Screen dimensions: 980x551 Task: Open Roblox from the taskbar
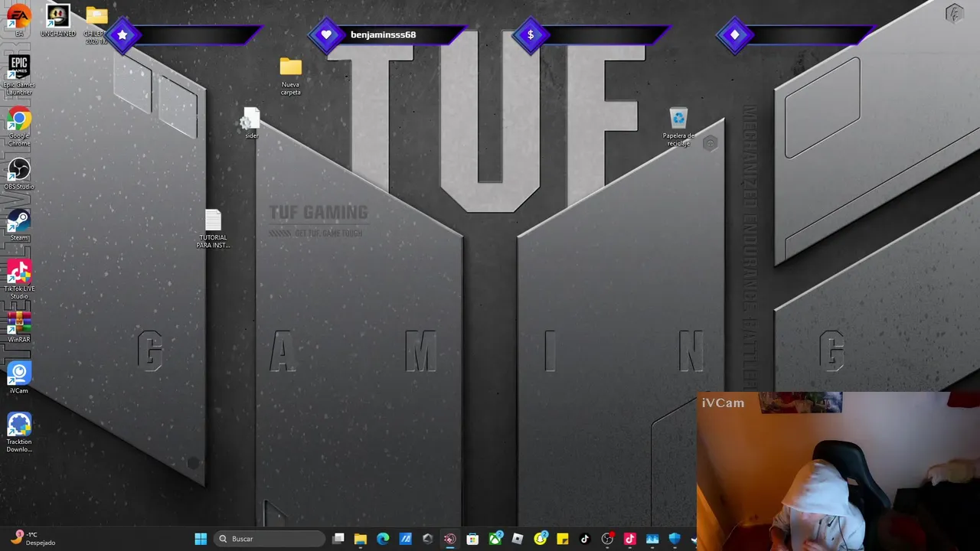point(518,539)
